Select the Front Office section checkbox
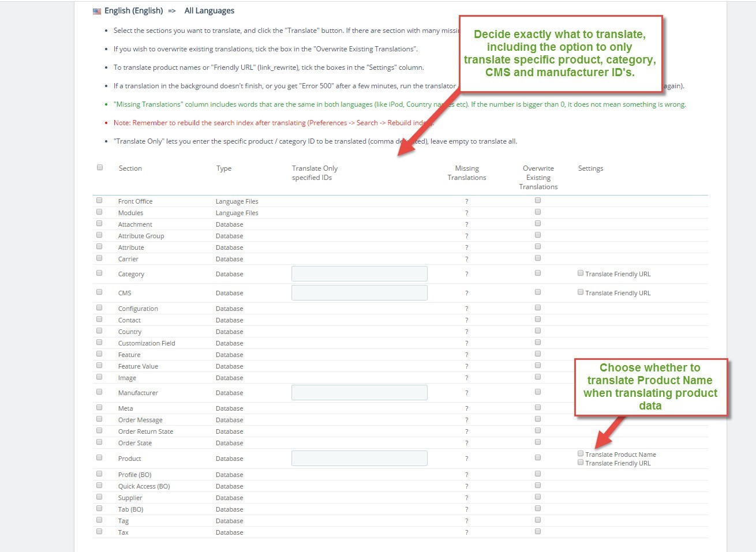 pyautogui.click(x=99, y=200)
